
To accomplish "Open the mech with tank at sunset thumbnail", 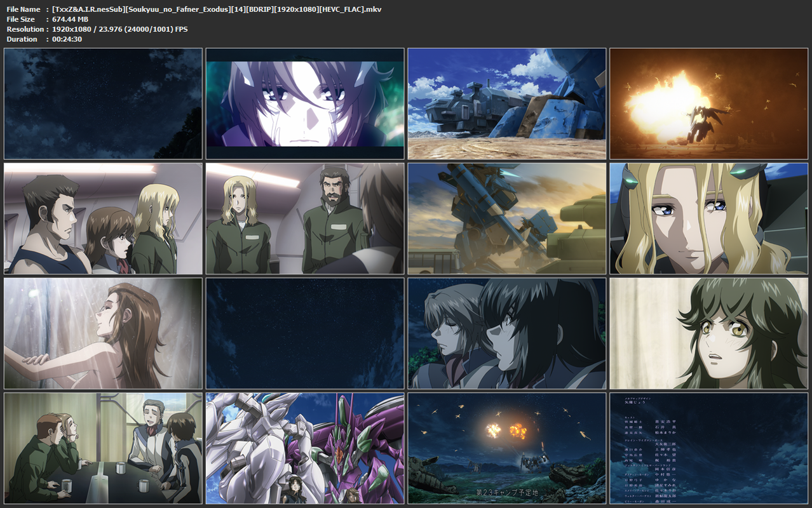I will [507, 218].
